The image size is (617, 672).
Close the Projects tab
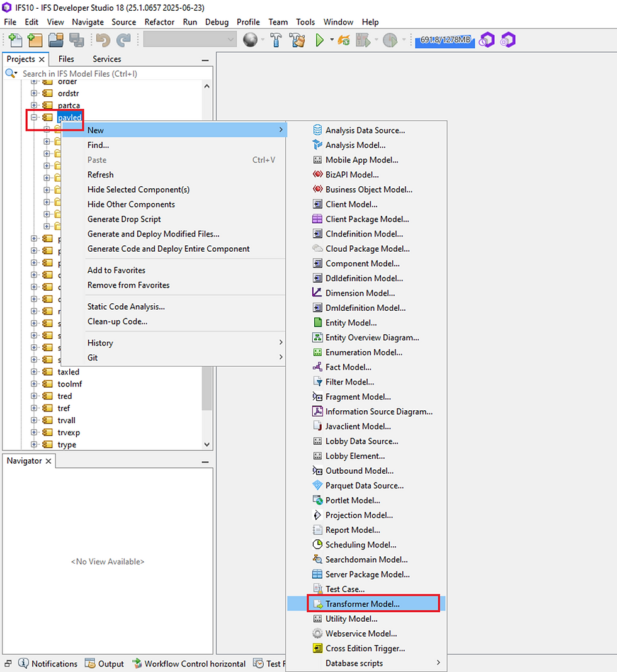point(42,59)
